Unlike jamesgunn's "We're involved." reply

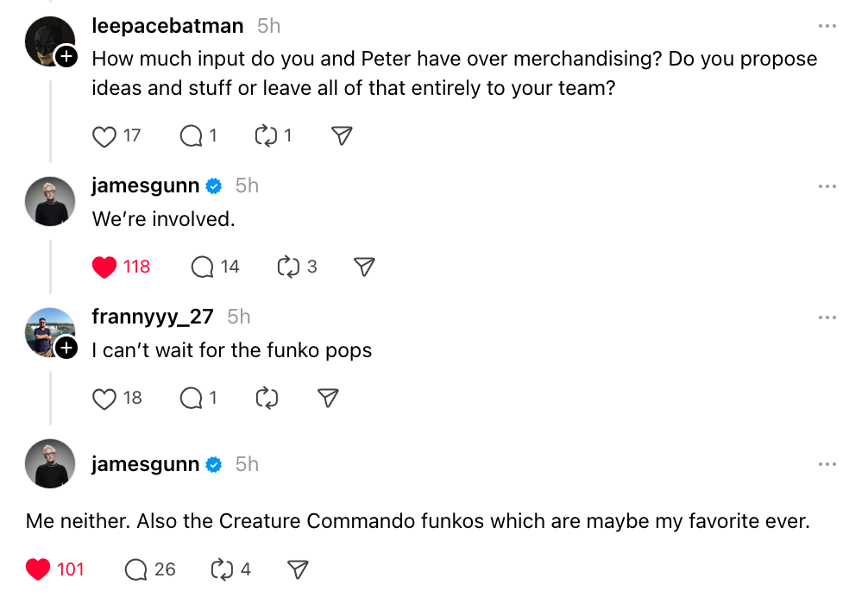[x=104, y=267]
